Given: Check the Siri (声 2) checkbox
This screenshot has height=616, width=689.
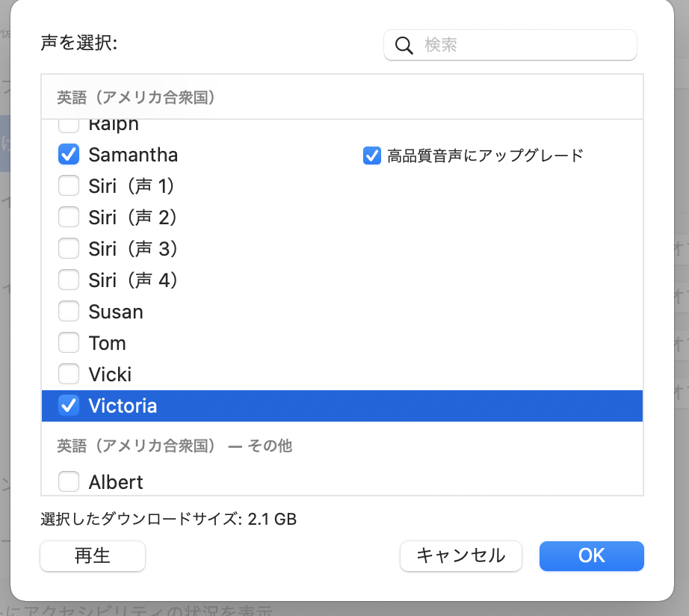Looking at the screenshot, I should tap(69, 217).
